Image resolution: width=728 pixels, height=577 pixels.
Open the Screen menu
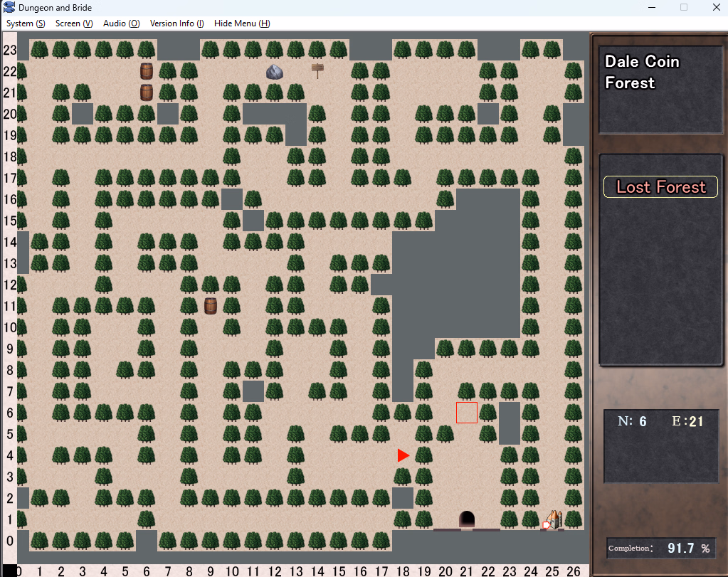pyautogui.click(x=74, y=23)
